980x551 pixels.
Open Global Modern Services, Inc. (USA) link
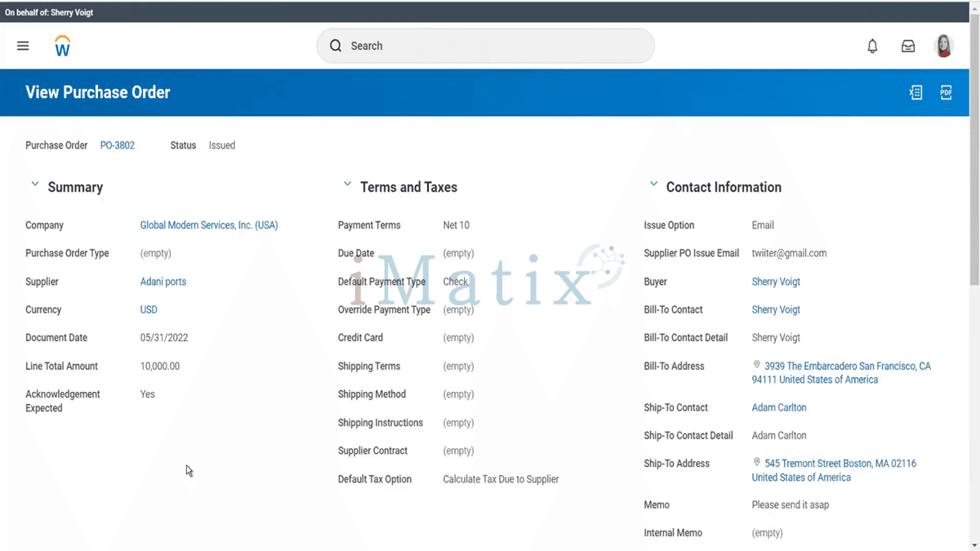tap(209, 225)
